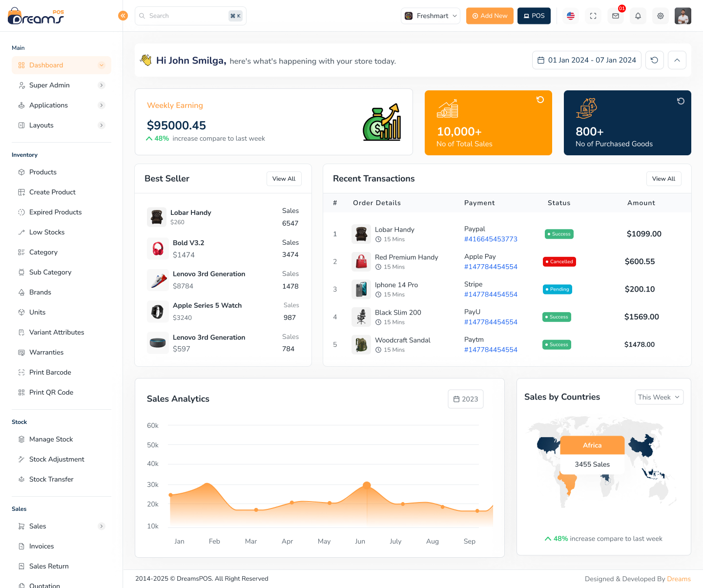
Task: Open the POS screen from the header
Action: pos(534,16)
